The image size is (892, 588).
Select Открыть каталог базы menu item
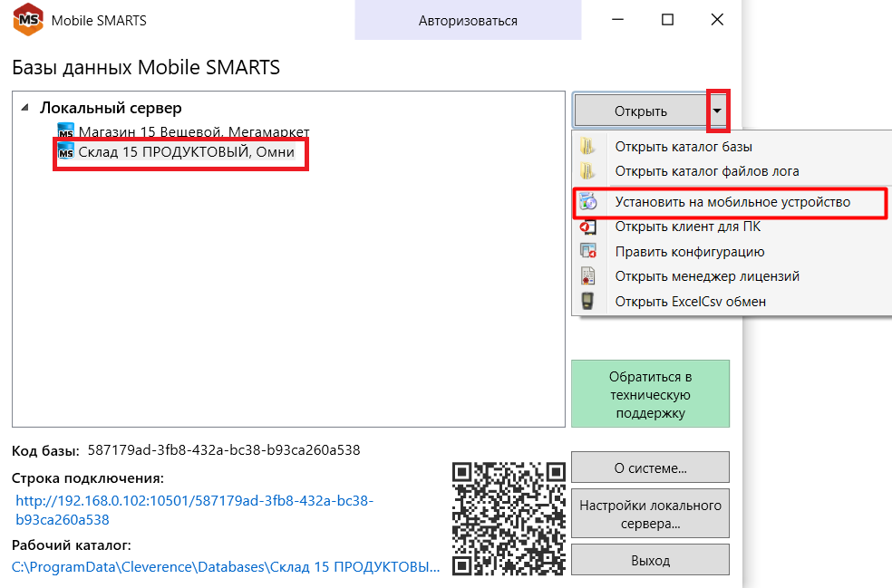[x=732, y=147]
